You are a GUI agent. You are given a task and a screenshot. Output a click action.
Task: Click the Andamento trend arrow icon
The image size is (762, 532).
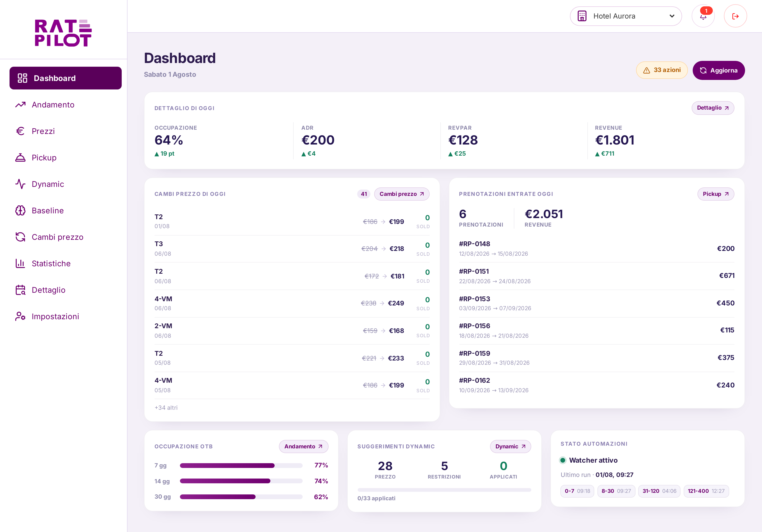[20, 105]
